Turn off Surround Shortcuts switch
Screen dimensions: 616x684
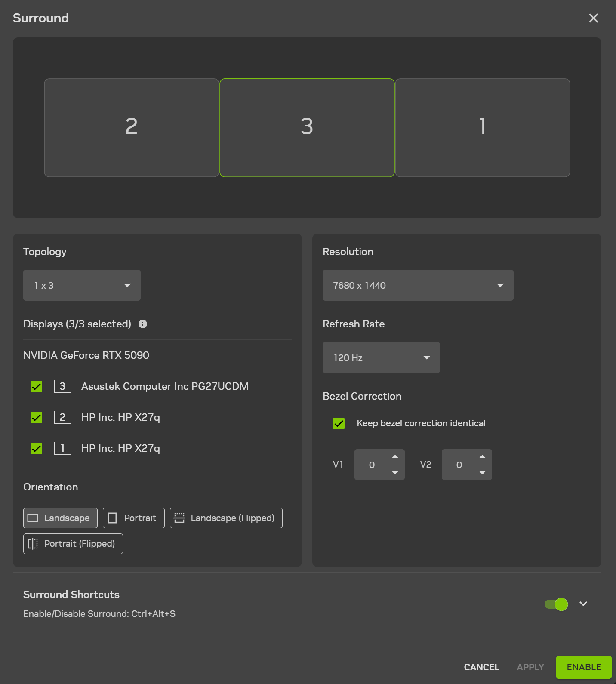pos(556,604)
